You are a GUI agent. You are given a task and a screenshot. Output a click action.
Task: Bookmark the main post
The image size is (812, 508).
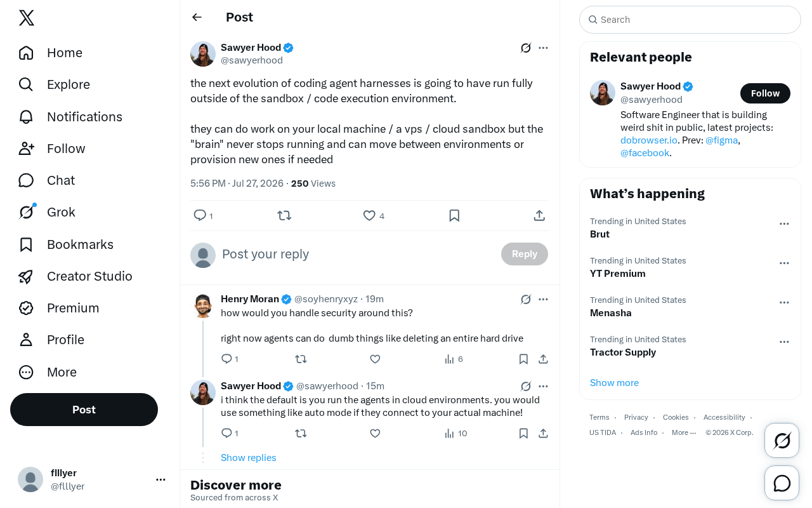(454, 216)
